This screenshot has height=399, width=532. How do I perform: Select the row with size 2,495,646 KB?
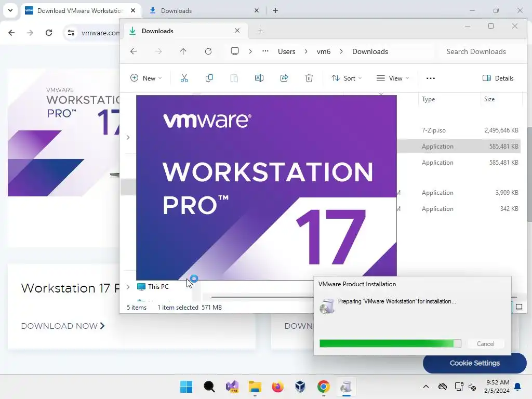coord(460,130)
